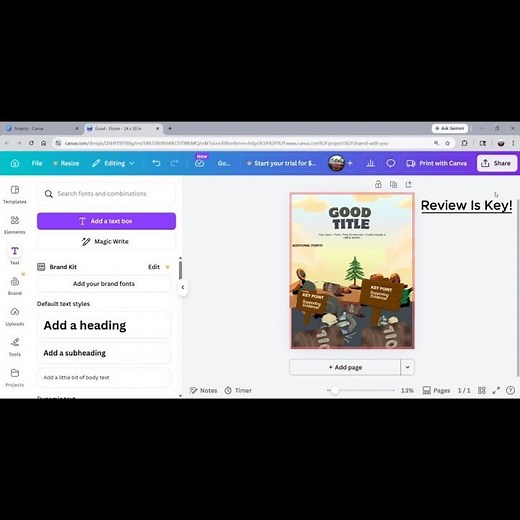Duplicate the page icon
The image size is (520, 520).
393,184
